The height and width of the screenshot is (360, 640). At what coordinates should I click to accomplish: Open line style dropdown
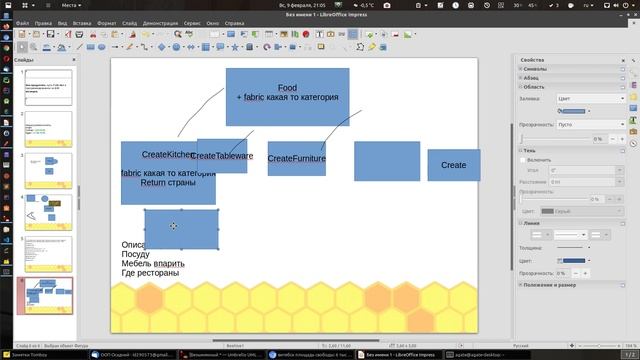click(x=570, y=235)
